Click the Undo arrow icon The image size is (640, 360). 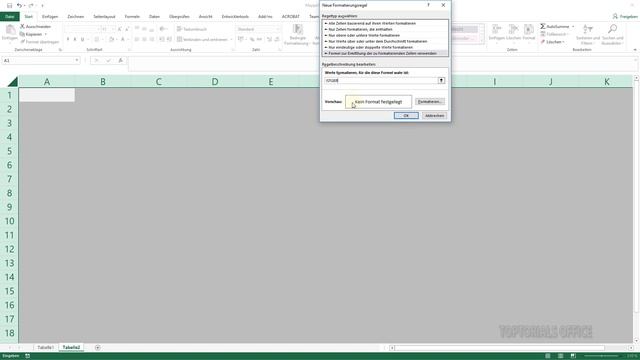click(x=19, y=5)
